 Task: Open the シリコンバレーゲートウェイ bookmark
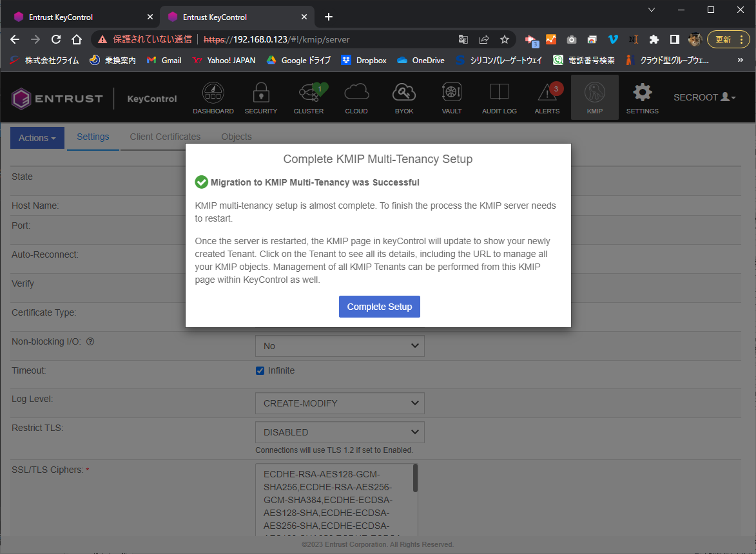(499, 60)
